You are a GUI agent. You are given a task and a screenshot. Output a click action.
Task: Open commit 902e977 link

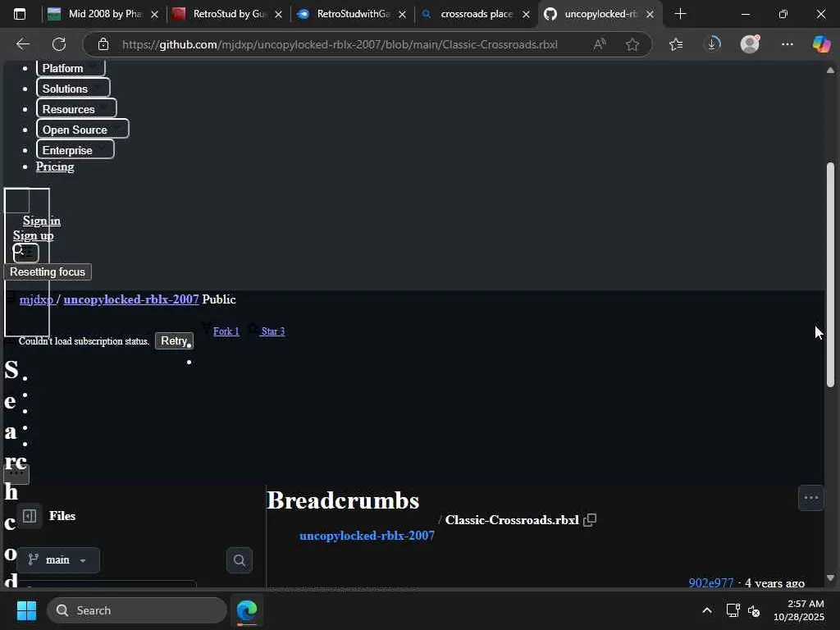click(711, 583)
